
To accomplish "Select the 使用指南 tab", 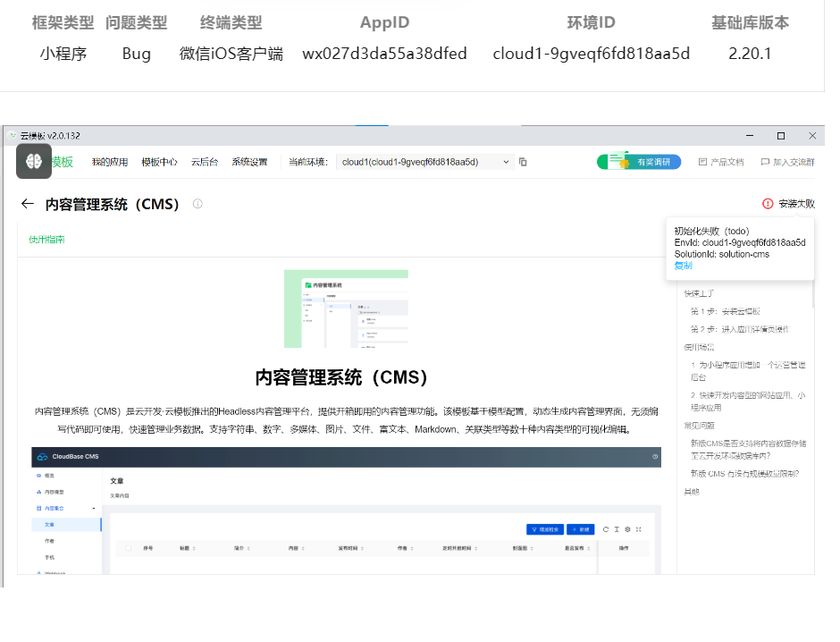I will [x=46, y=240].
